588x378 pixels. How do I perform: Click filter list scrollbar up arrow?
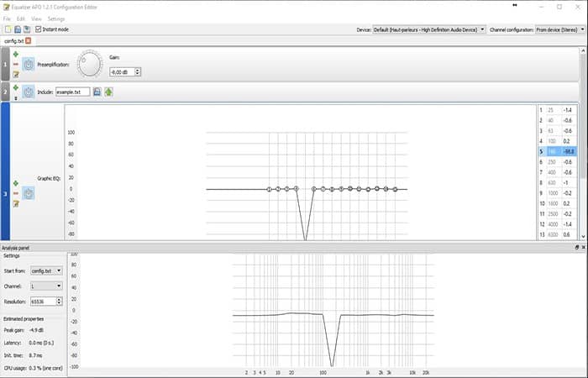click(x=583, y=50)
